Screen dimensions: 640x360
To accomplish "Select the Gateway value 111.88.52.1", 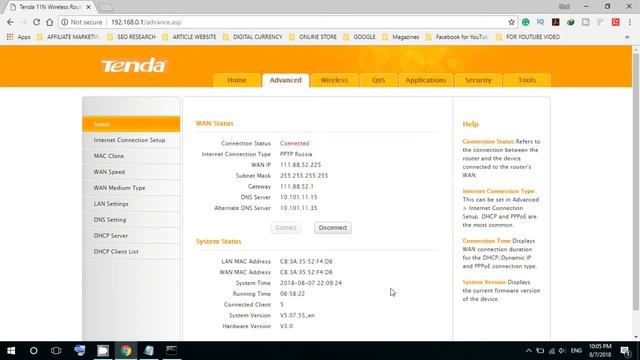I will [297, 187].
